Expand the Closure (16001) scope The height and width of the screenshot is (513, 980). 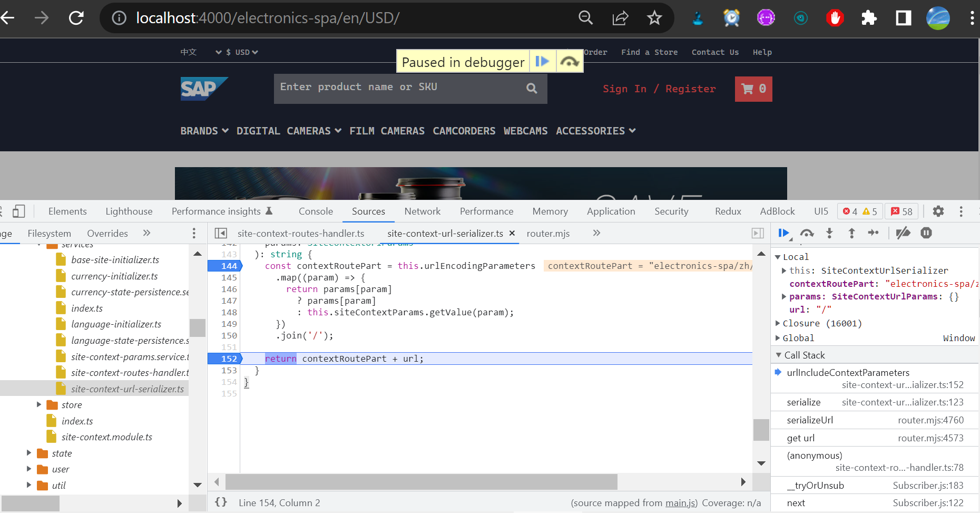[778, 323]
